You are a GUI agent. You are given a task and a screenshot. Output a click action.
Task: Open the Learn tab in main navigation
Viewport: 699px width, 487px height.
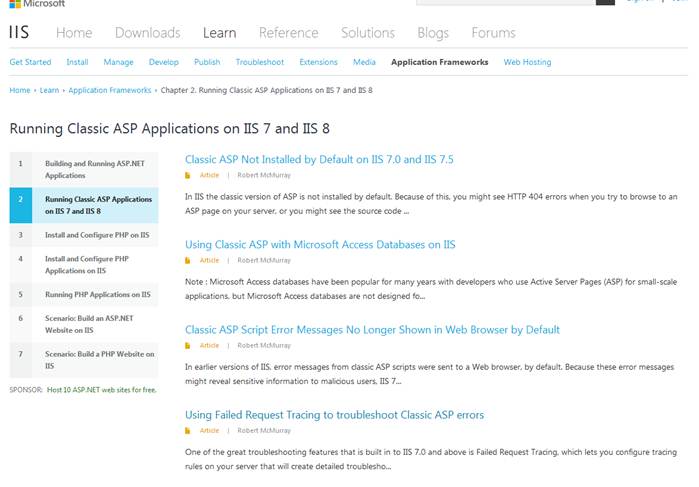[219, 33]
